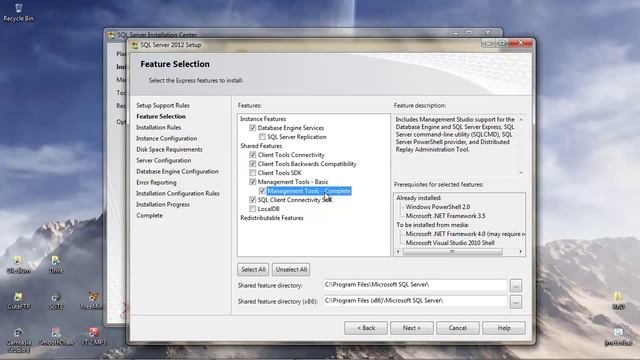
Task: Open the FreeMind desktop shortcut
Action: point(93,300)
